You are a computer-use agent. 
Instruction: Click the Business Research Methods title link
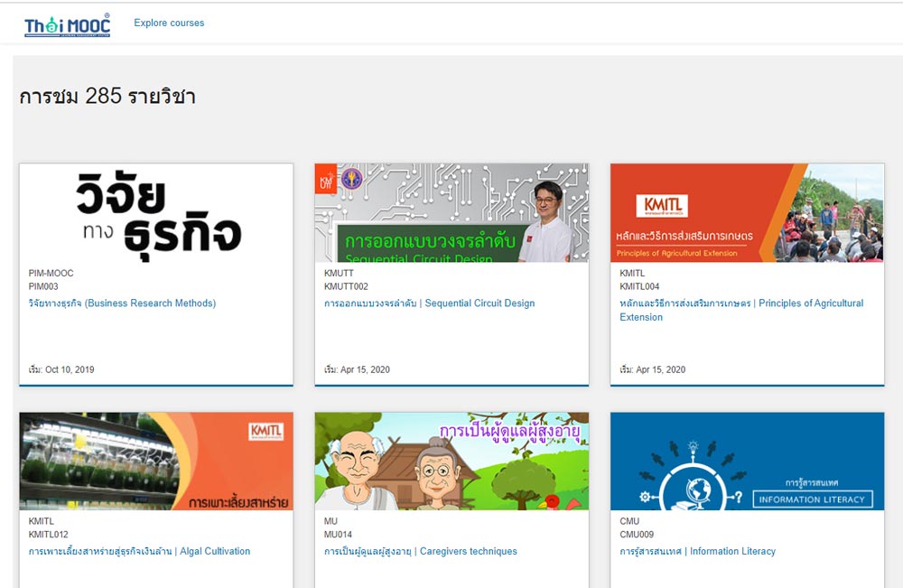coord(122,303)
